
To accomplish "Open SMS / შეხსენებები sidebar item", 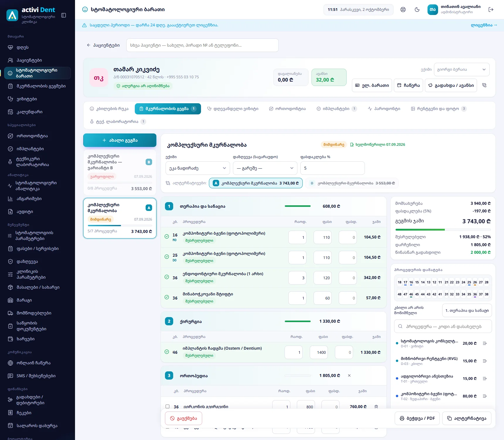I will tap(38, 376).
